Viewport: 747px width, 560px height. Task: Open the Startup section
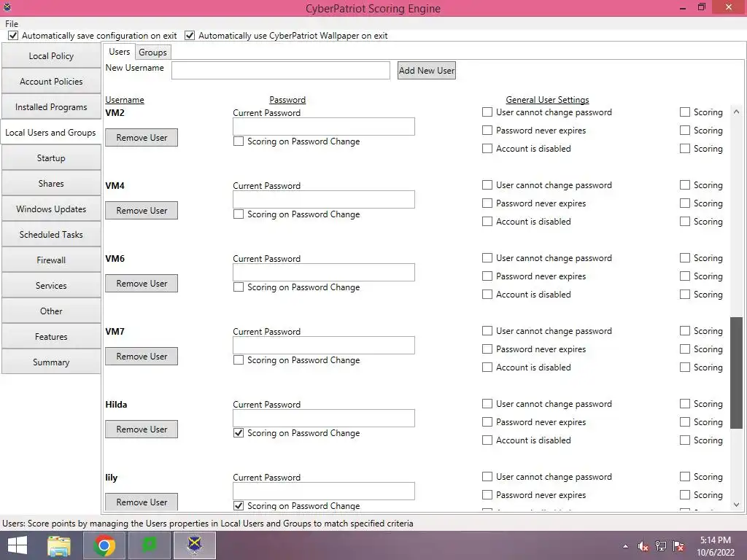[x=51, y=158]
